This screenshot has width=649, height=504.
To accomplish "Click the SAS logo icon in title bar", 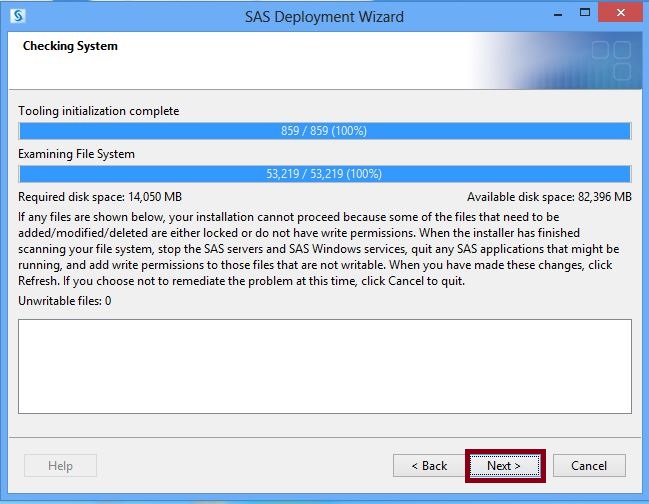I will point(18,16).
